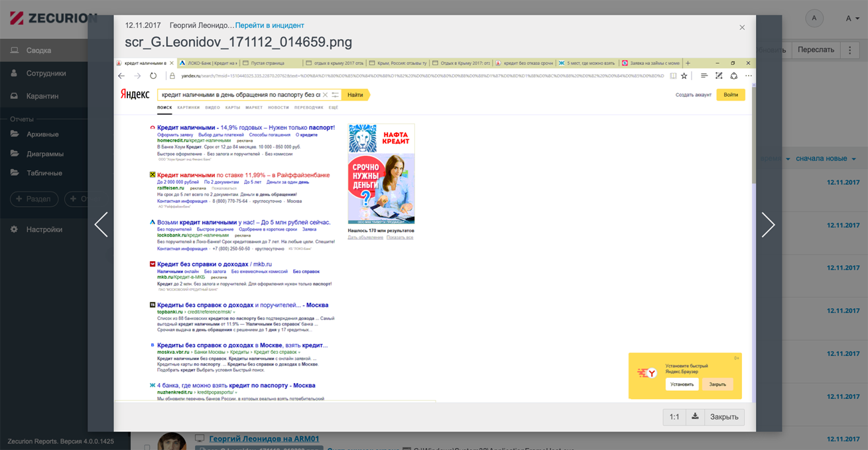Image resolution: width=868 pixels, height=450 pixels.
Task: Follow the Перейти в инцидент link
Action: click(270, 25)
